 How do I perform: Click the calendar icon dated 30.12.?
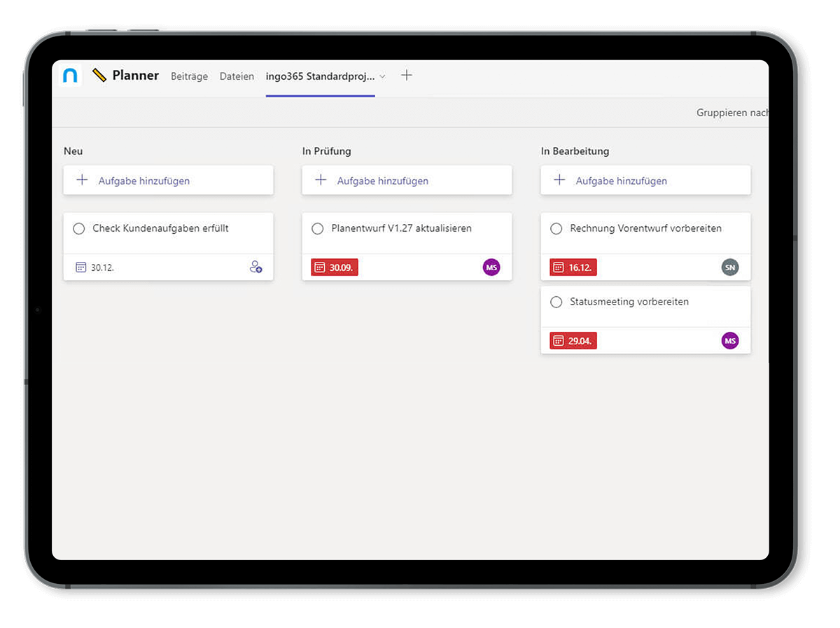click(x=81, y=267)
